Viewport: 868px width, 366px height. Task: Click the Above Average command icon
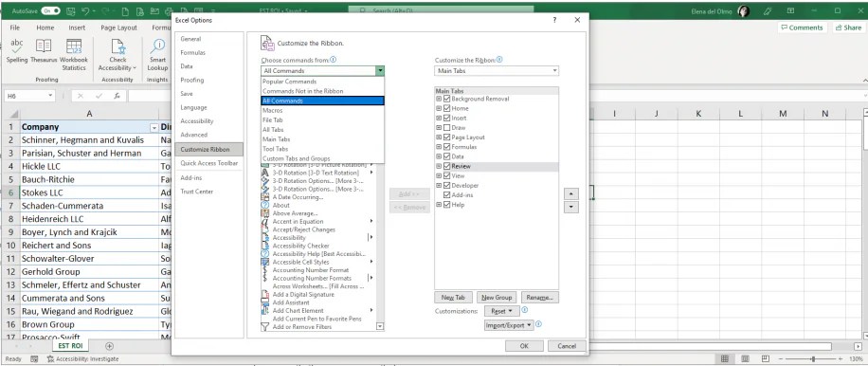coord(264,213)
